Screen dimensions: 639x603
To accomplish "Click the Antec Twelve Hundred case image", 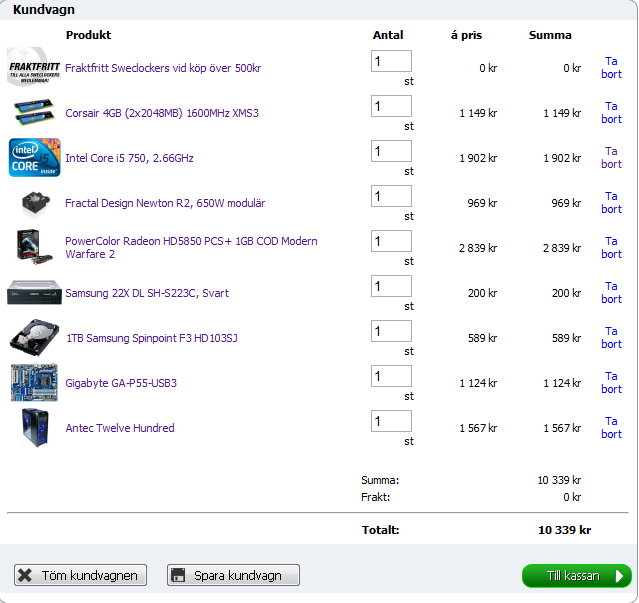I will tap(34, 428).
